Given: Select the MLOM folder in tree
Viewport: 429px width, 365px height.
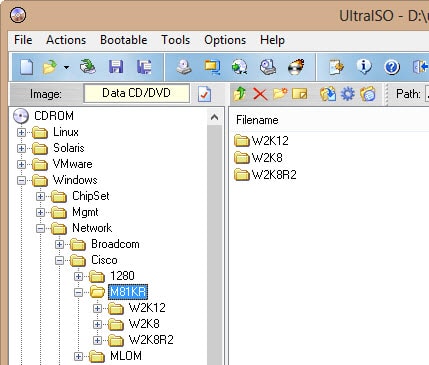Looking at the screenshot, I should pos(126,356).
